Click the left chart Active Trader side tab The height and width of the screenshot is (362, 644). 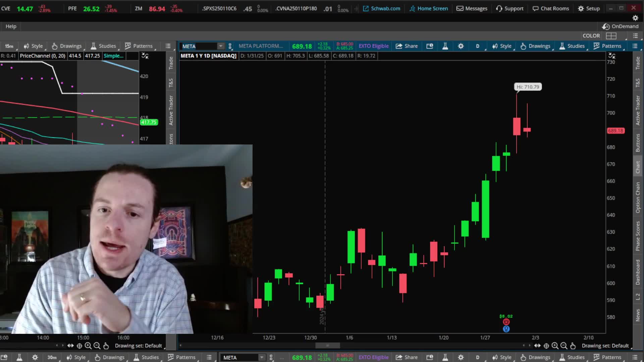(x=171, y=110)
